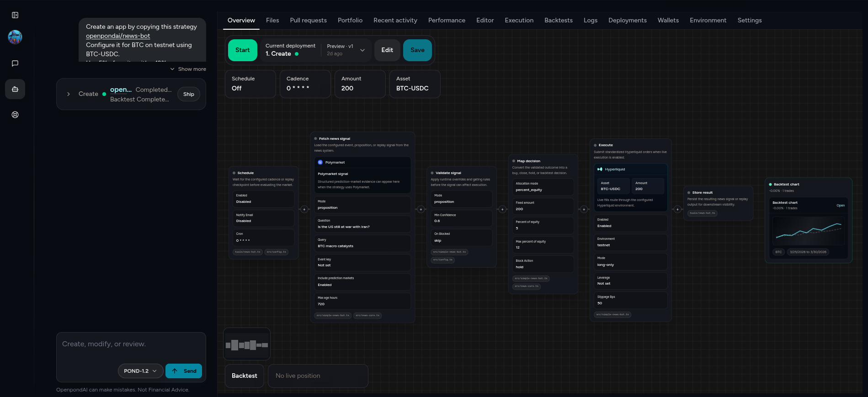
Task: Click plus connector after Schedule node
Action: click(304, 209)
